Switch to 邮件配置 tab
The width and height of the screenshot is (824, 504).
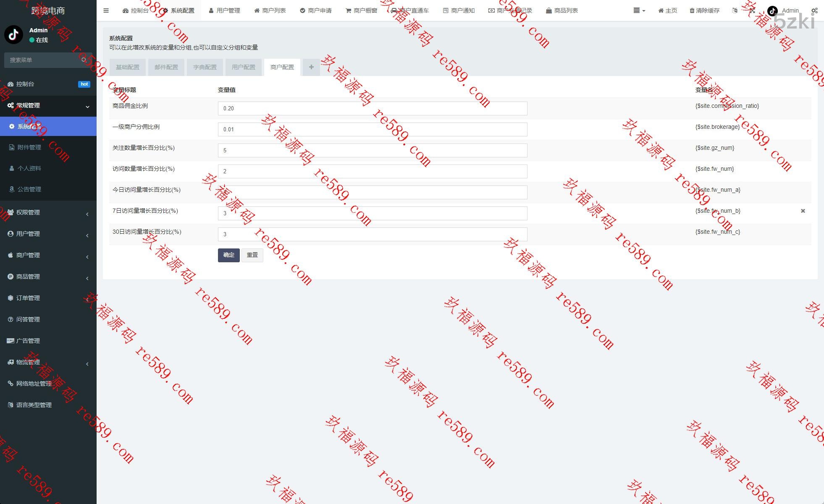coord(166,67)
